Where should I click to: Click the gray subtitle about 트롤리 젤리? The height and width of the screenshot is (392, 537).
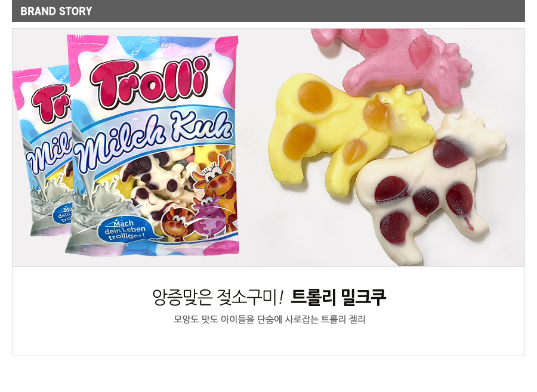(269, 319)
